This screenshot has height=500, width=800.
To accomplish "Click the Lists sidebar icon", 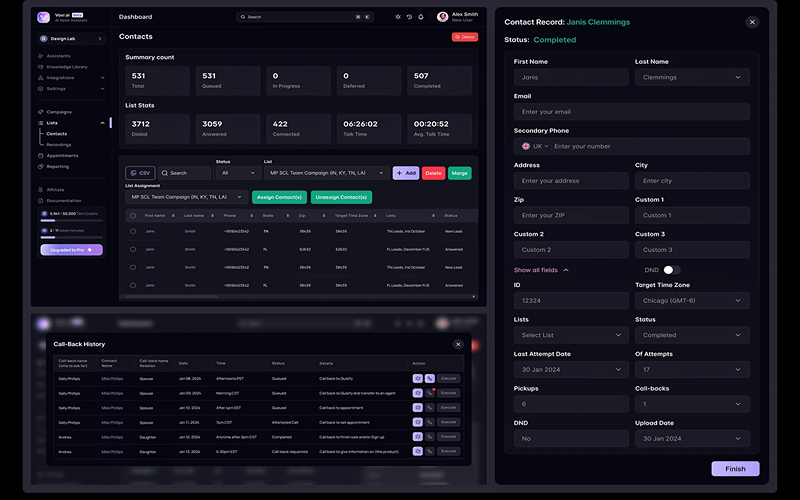I will click(x=40, y=123).
